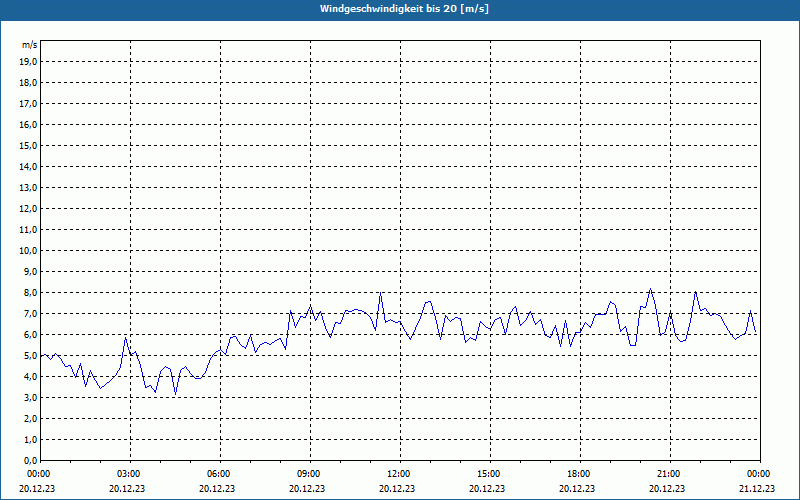Click the 17,0 y-axis label
The height and width of the screenshot is (500, 800).
click(28, 104)
